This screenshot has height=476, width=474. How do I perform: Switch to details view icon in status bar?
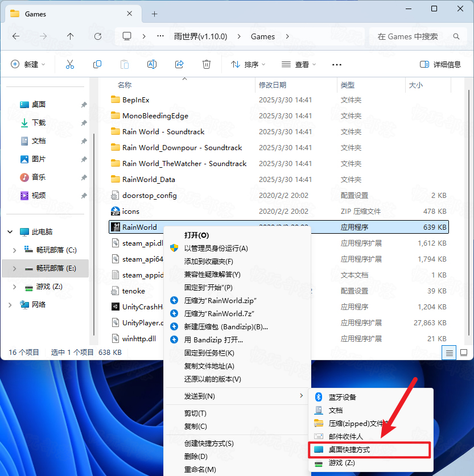click(x=449, y=353)
